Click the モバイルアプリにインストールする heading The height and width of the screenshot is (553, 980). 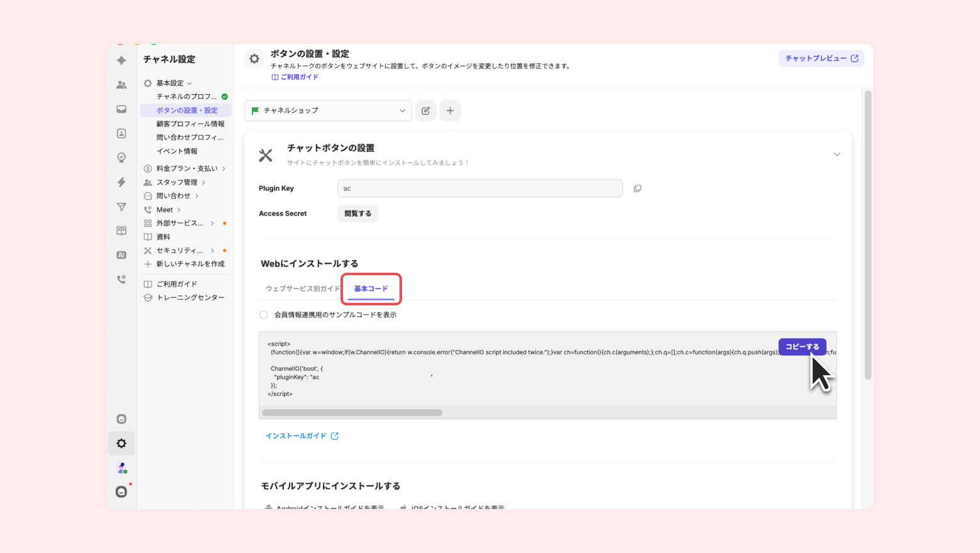pyautogui.click(x=330, y=486)
